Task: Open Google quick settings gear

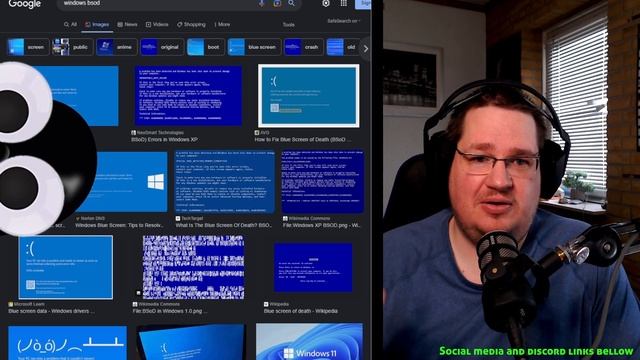Action: tap(326, 4)
